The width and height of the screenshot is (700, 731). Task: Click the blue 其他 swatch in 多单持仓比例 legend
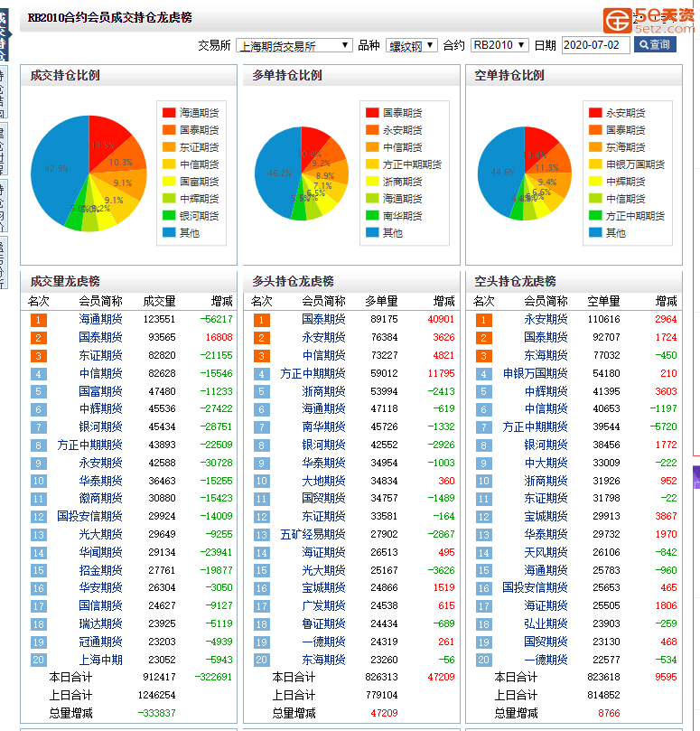tap(372, 232)
